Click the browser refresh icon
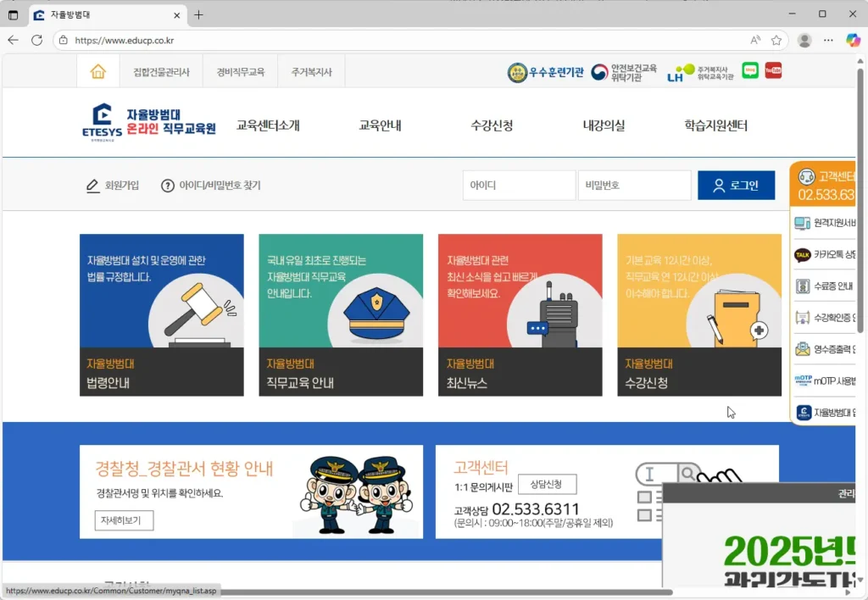The height and width of the screenshot is (600, 868). pos(36,40)
